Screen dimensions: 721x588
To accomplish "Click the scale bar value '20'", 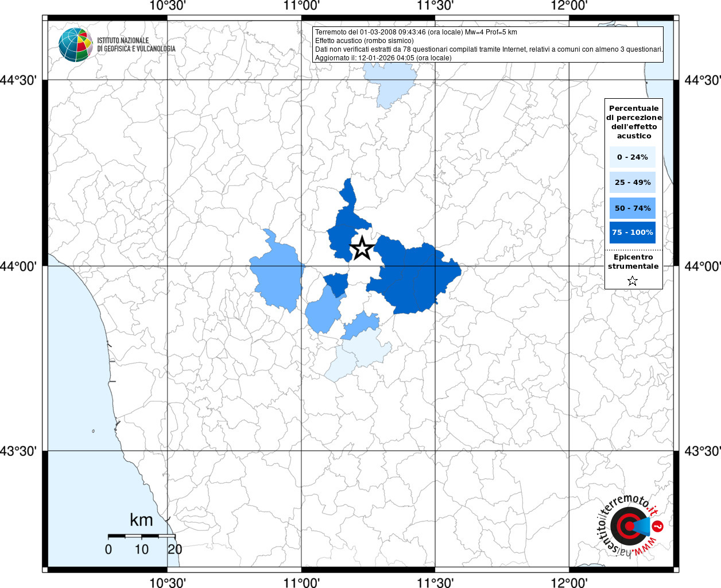I will [x=175, y=549].
